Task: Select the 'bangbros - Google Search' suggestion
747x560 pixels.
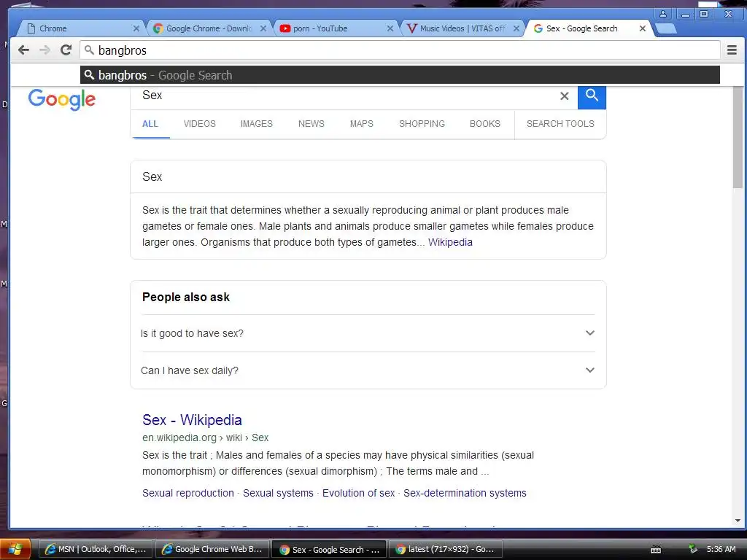Action: point(400,75)
